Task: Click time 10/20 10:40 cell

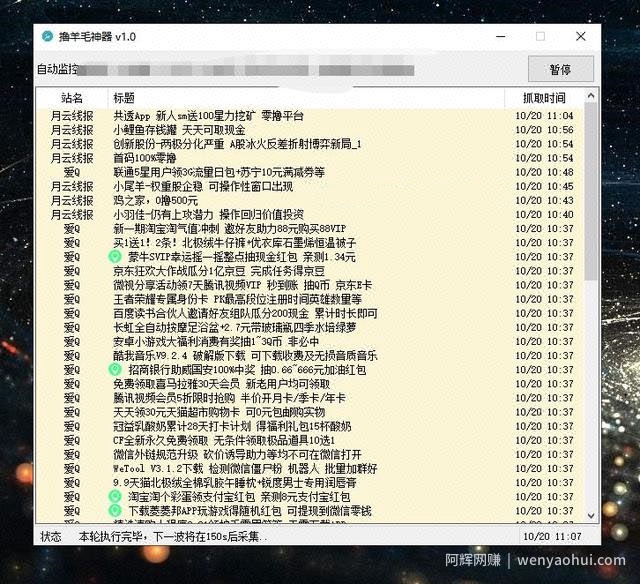Action: point(544,215)
